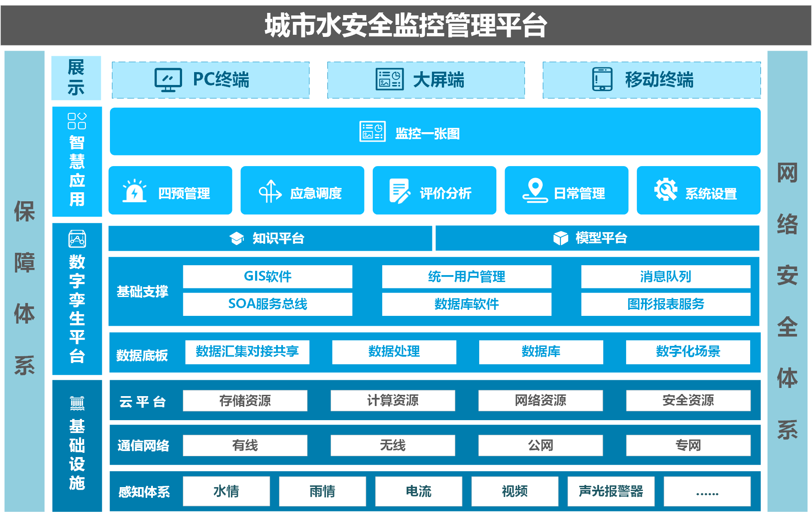Click the 城市水安全监控管理平台 title bar
This screenshot has width=812, height=512.
coord(406,25)
